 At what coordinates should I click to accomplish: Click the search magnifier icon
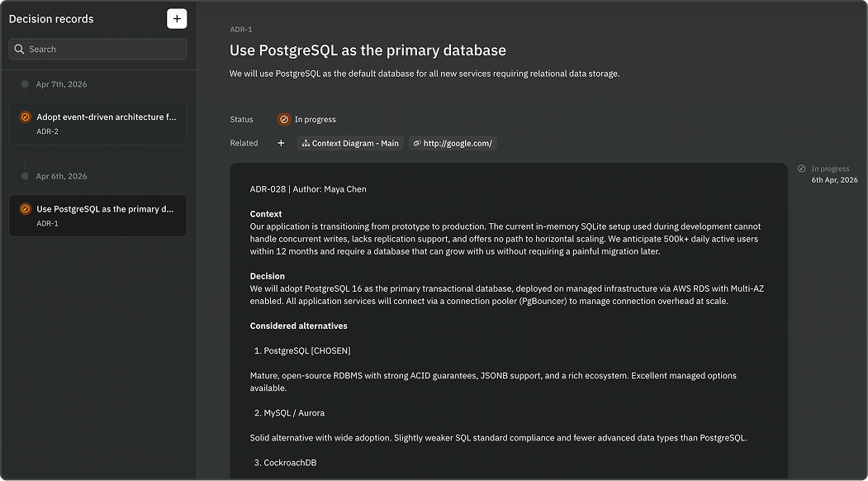click(x=19, y=50)
